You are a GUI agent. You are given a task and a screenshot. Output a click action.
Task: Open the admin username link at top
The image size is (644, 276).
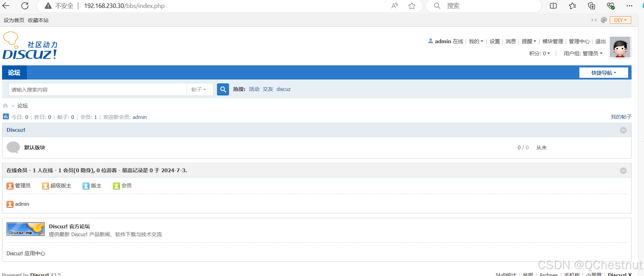click(443, 41)
